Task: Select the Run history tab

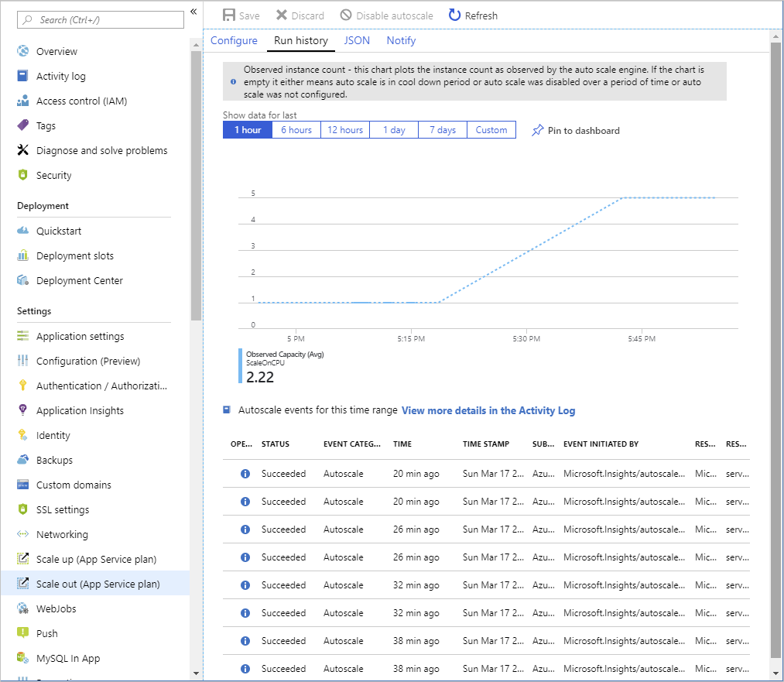Action: point(301,40)
